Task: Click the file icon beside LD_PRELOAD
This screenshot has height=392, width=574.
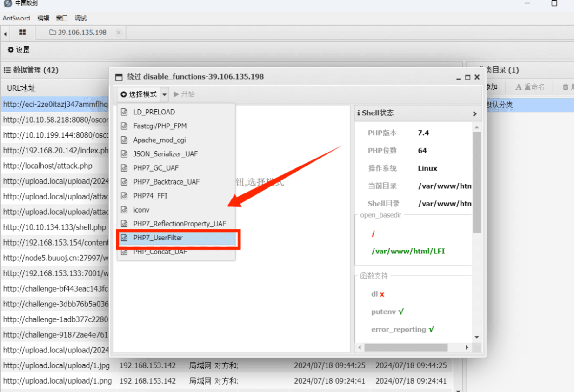Action: click(x=124, y=112)
